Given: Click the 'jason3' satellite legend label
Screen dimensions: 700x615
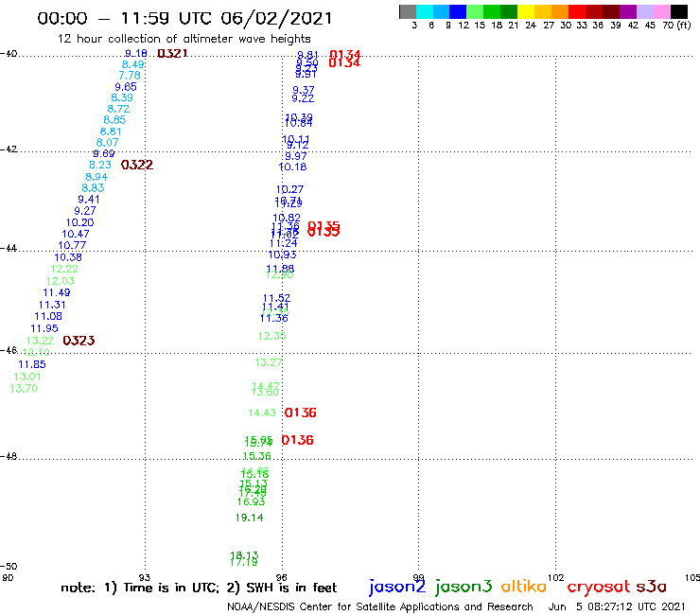Looking at the screenshot, I should (x=464, y=587).
